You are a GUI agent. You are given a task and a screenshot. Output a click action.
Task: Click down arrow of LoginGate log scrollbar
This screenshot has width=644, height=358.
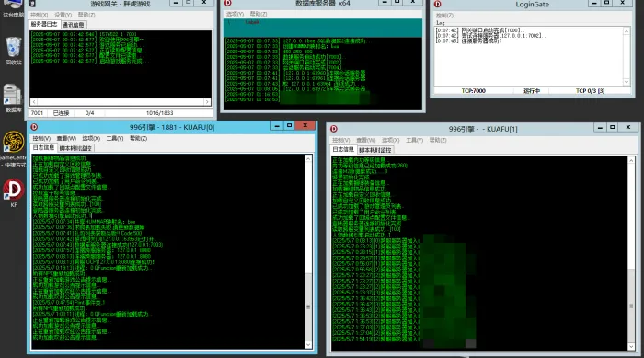(x=627, y=82)
